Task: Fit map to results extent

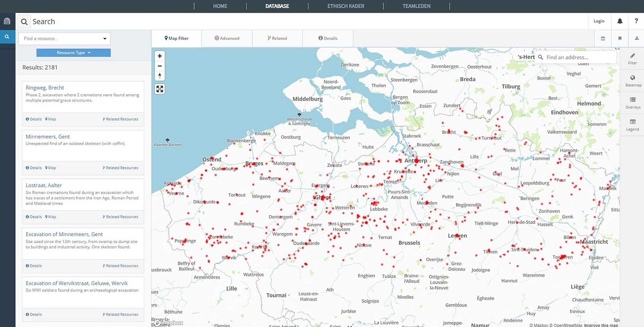Action: tap(160, 89)
